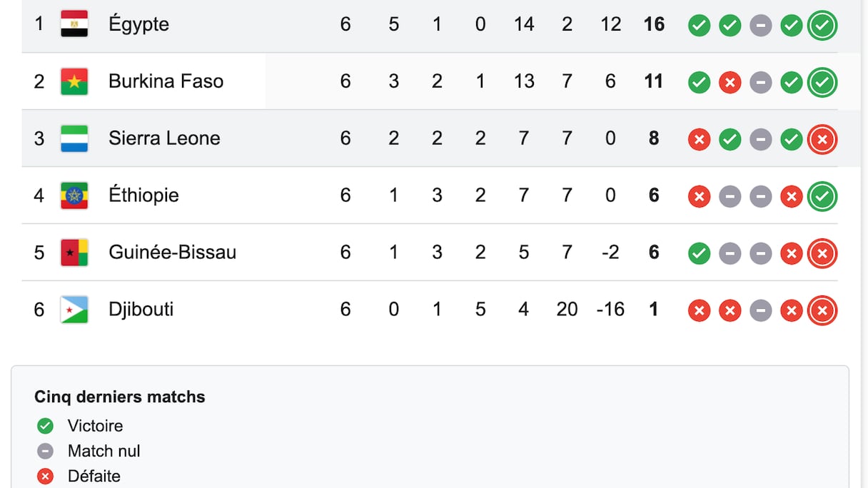Open the Djibouti team page

pos(141,310)
